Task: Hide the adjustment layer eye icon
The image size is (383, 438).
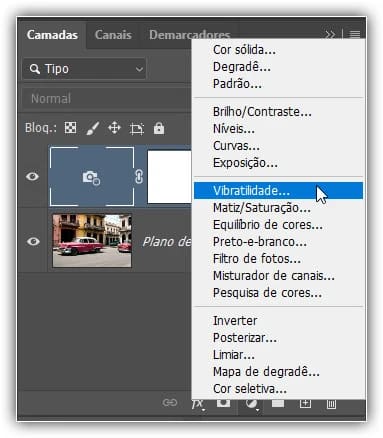Action: click(x=32, y=176)
